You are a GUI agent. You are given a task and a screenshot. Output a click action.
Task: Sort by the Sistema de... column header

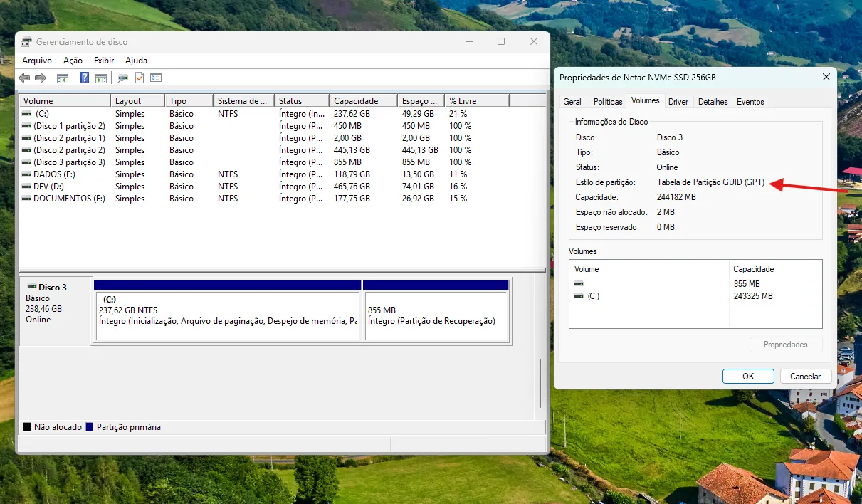click(x=244, y=101)
